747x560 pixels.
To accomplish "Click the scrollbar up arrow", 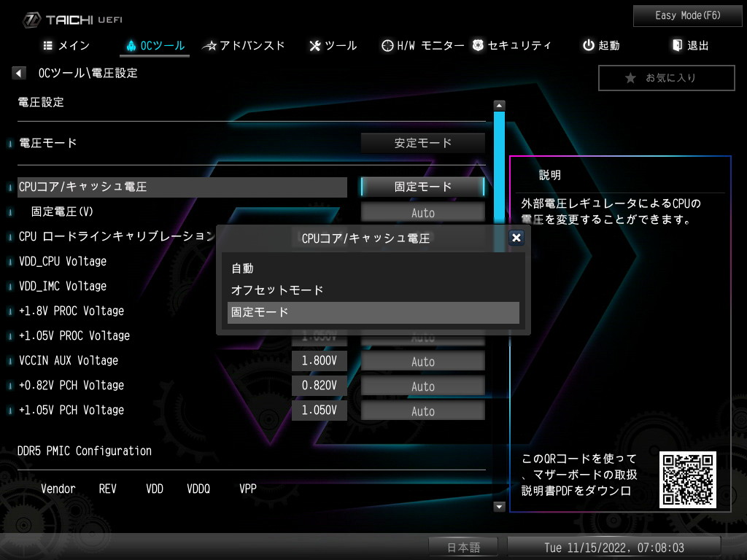I will click(x=499, y=105).
